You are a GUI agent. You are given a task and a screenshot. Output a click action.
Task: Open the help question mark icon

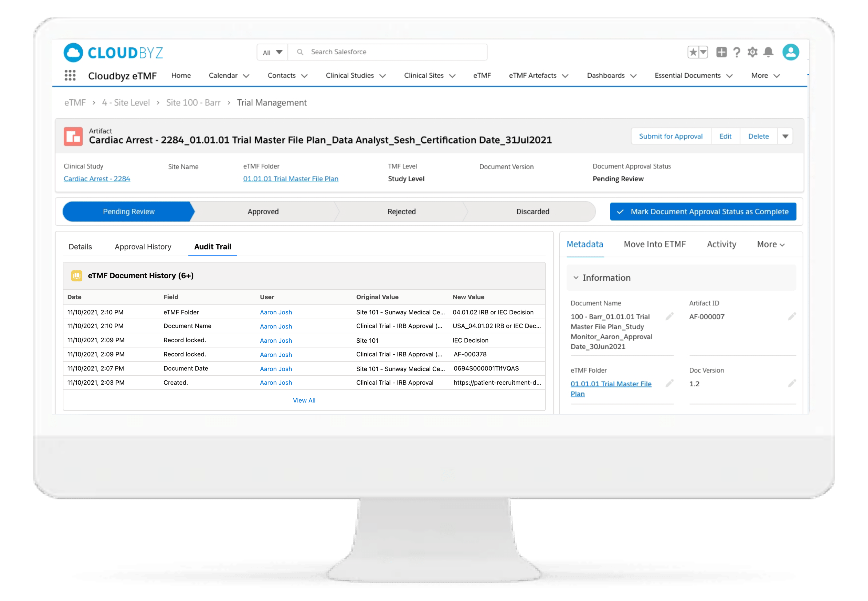737,52
